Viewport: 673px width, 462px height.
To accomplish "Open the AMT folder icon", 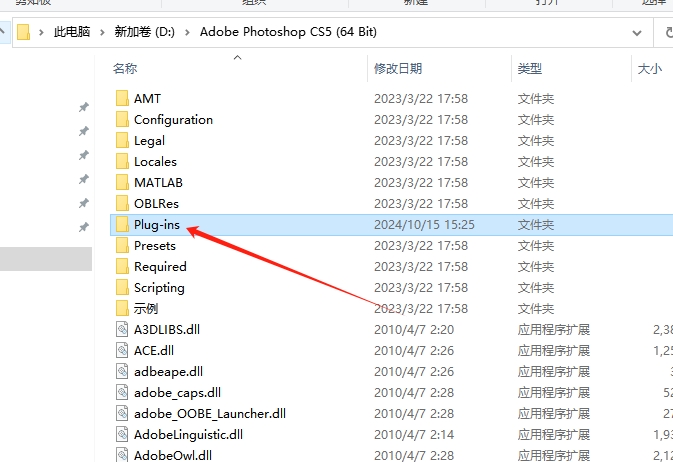I will pos(122,98).
